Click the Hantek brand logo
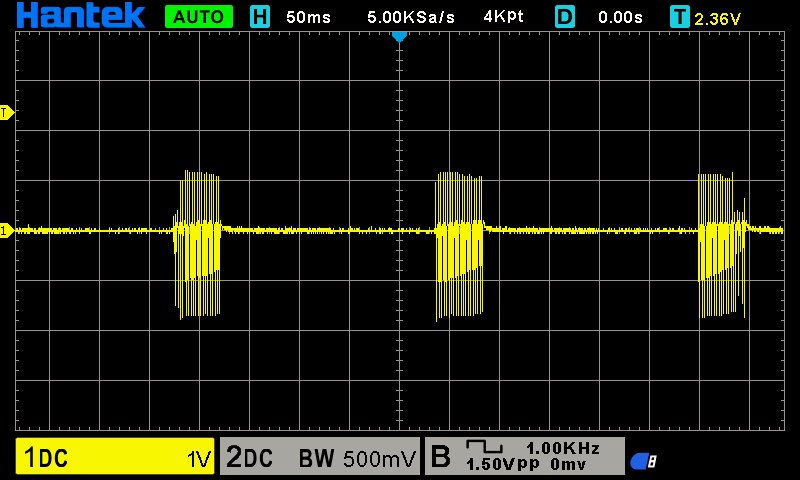This screenshot has width=800, height=480. tap(81, 15)
